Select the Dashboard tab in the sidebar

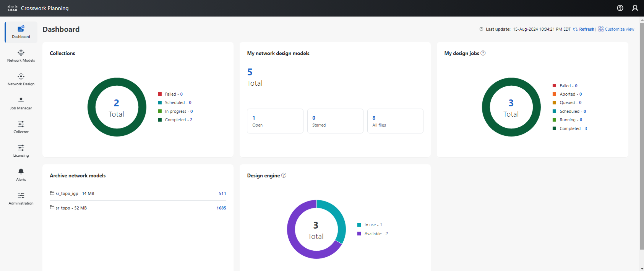[21, 32]
